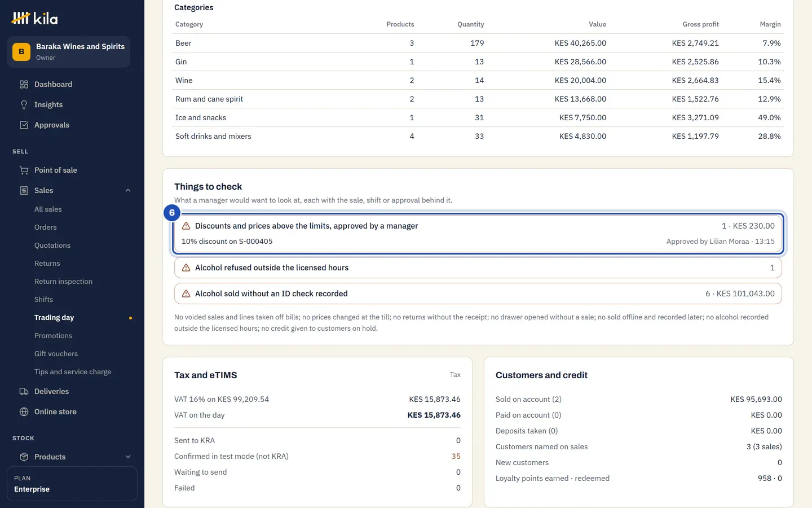Click the Wine category row
Screen dimensions: 812x508
[x=478, y=80]
